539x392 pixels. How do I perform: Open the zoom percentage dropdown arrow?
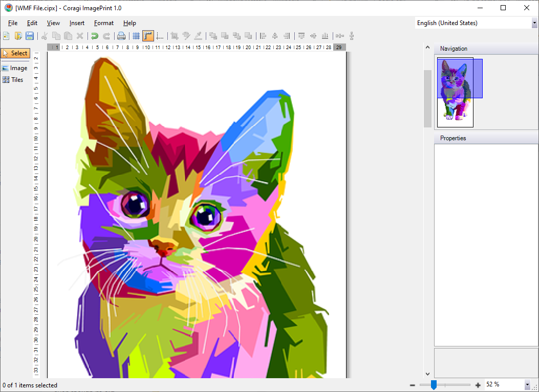tap(527, 385)
